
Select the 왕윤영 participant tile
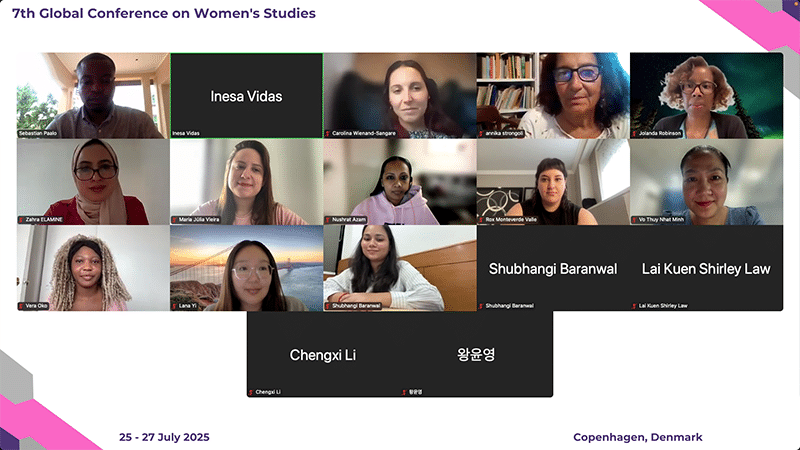[477, 354]
